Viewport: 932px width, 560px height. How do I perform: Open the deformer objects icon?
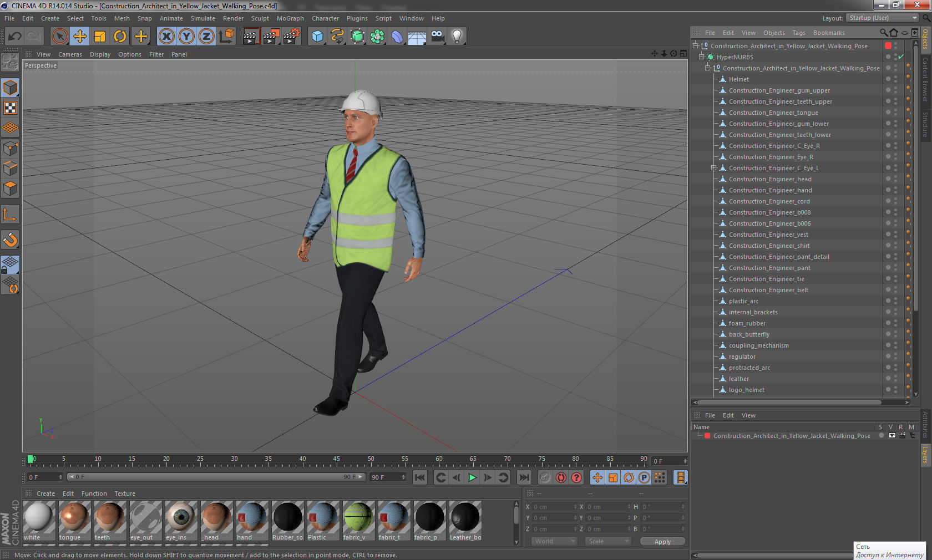(397, 37)
